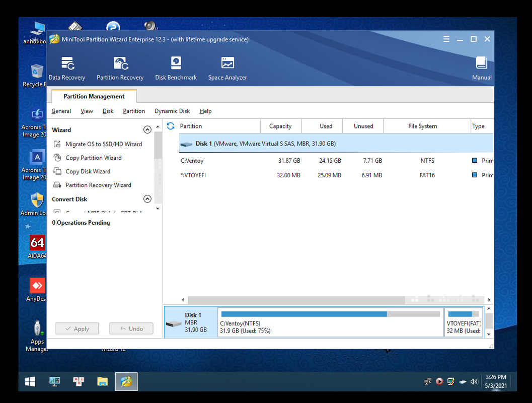This screenshot has height=403, width=532.
Task: Click the MiniTool taskbar button
Action: pyautogui.click(x=126, y=382)
